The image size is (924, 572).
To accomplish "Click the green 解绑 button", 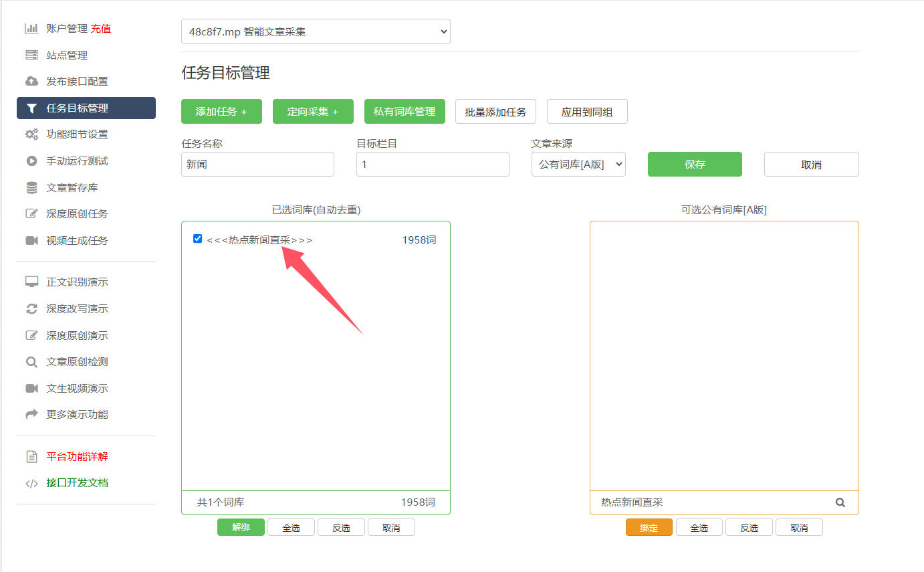I will click(241, 527).
